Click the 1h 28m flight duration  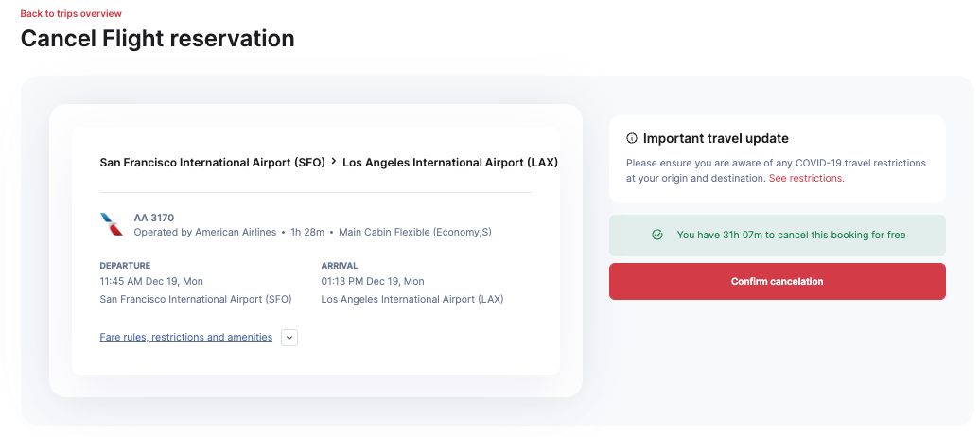(307, 232)
